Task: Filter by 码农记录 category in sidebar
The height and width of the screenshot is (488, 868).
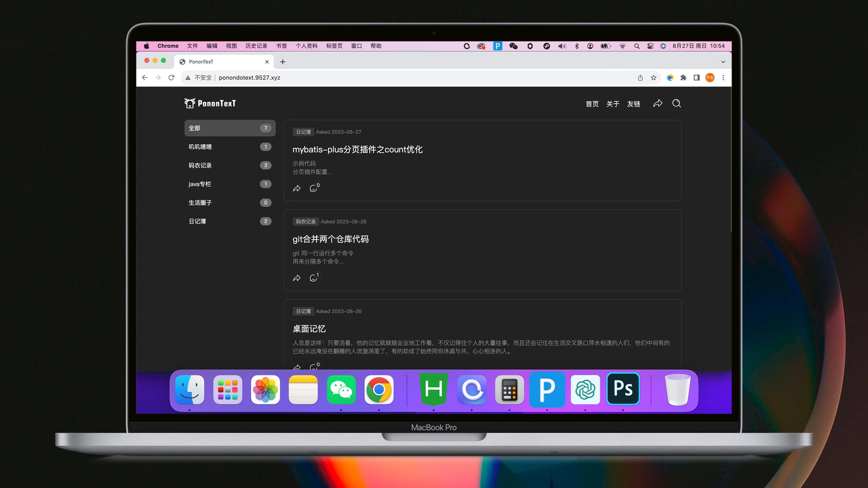Action: [230, 165]
